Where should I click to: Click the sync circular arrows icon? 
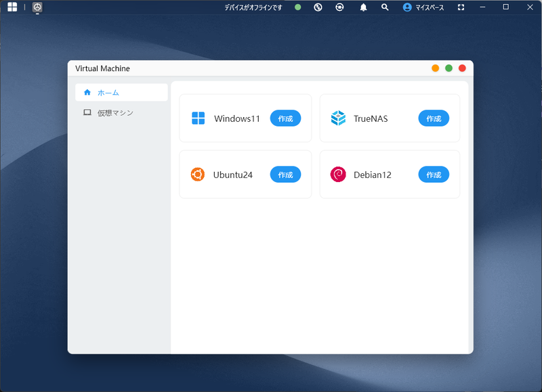[x=339, y=7]
